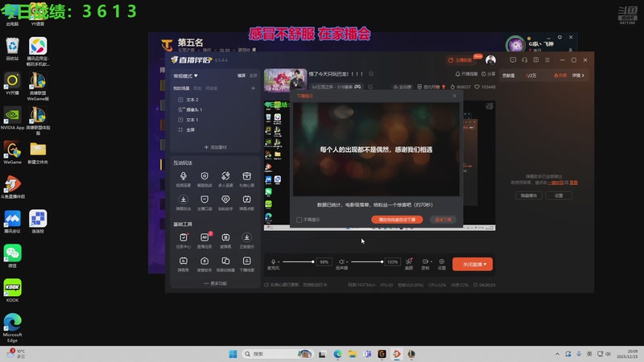
Task: Open the 弹幕玩法 download-arrow tool
Action: point(184,203)
